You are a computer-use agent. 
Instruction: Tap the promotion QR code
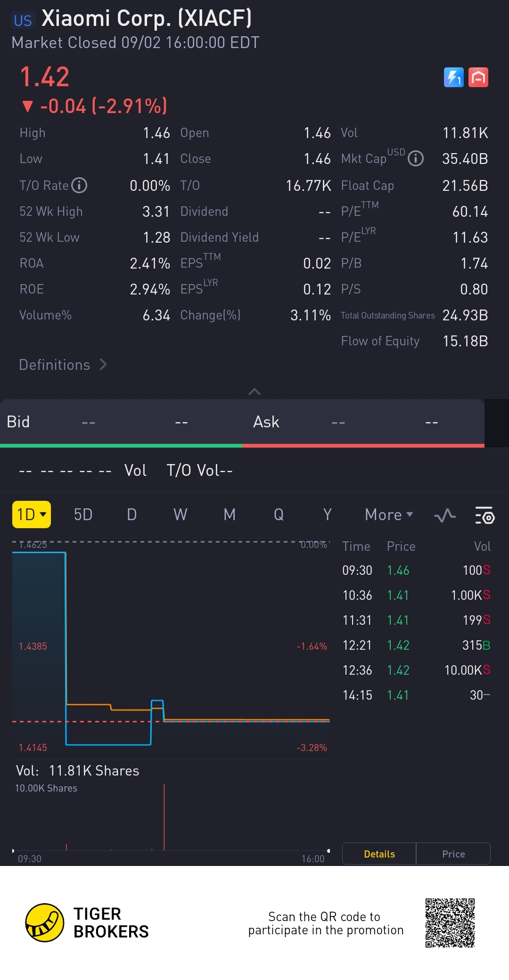(450, 923)
